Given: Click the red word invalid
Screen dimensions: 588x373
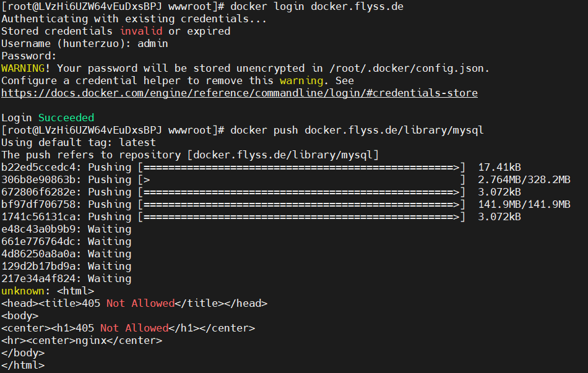Looking at the screenshot, I should point(141,31).
